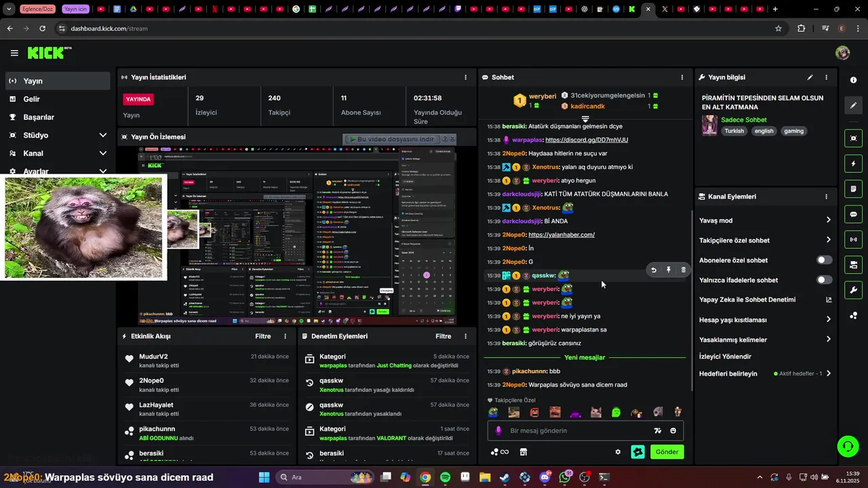Toggle Abonelere özel sohbet switch
The width and height of the screenshot is (868, 488).
825,260
